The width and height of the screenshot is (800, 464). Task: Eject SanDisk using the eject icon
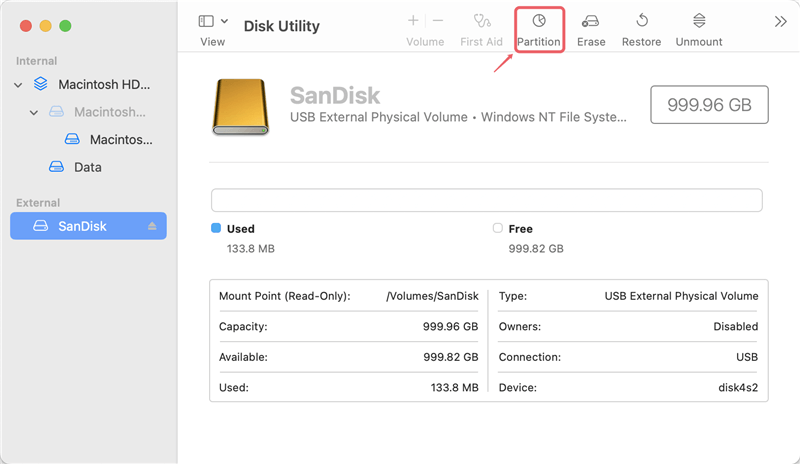pyautogui.click(x=152, y=226)
